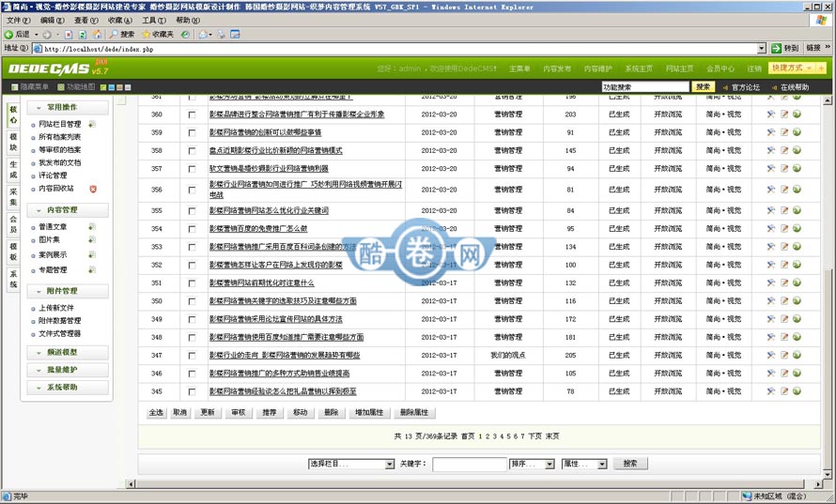Tick the checkbox for article 360
This screenshot has height=504, width=836.
pyautogui.click(x=192, y=115)
